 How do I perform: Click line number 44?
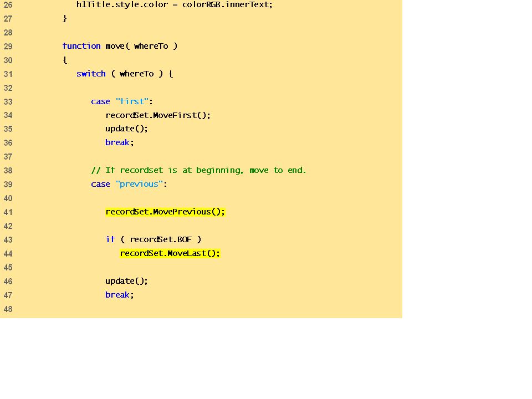pos(8,254)
